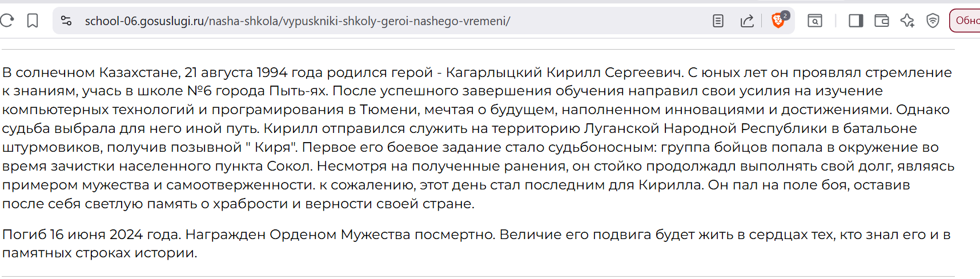Toggle the sidebar panel icon

[x=856, y=21]
